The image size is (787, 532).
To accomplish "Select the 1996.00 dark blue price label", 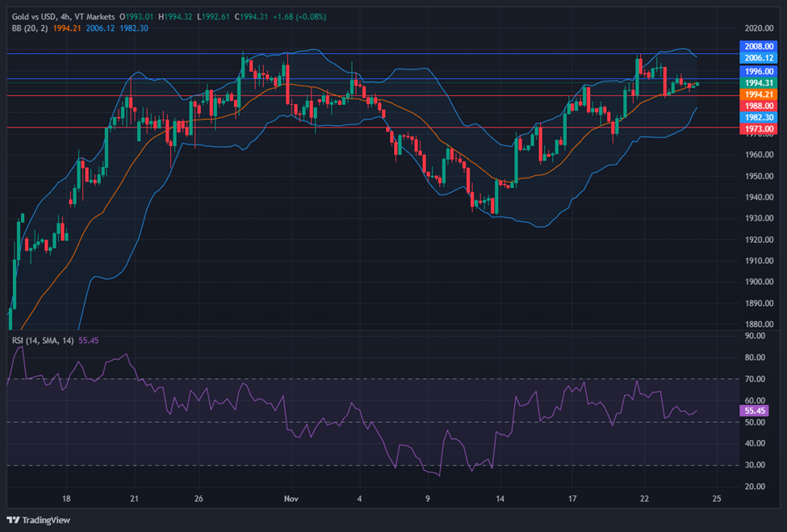I will coord(760,71).
